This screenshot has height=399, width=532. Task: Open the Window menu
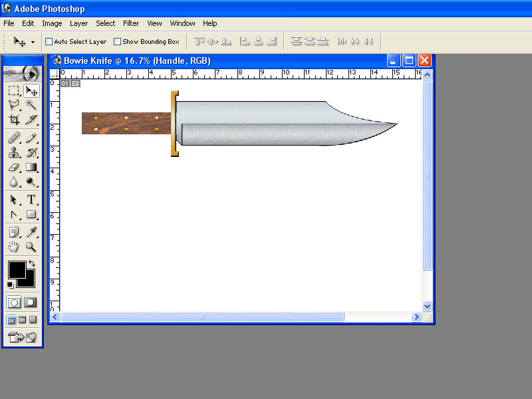coord(182,23)
